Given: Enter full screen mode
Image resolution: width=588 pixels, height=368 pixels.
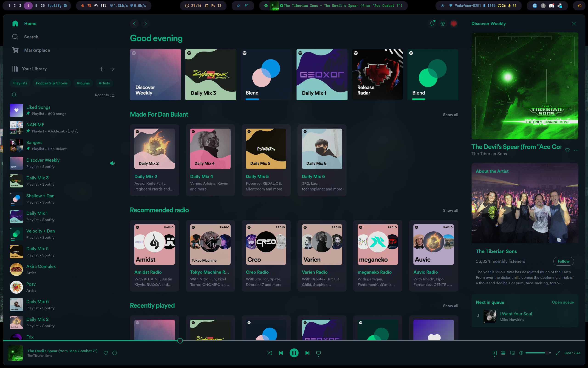Looking at the screenshot, I should [x=558, y=353].
